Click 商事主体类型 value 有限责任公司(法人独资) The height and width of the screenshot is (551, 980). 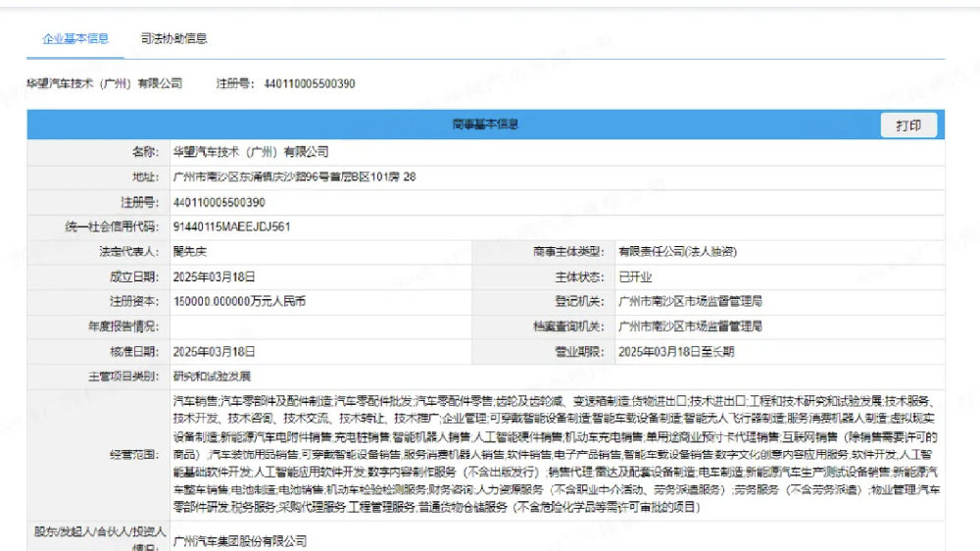click(x=677, y=251)
